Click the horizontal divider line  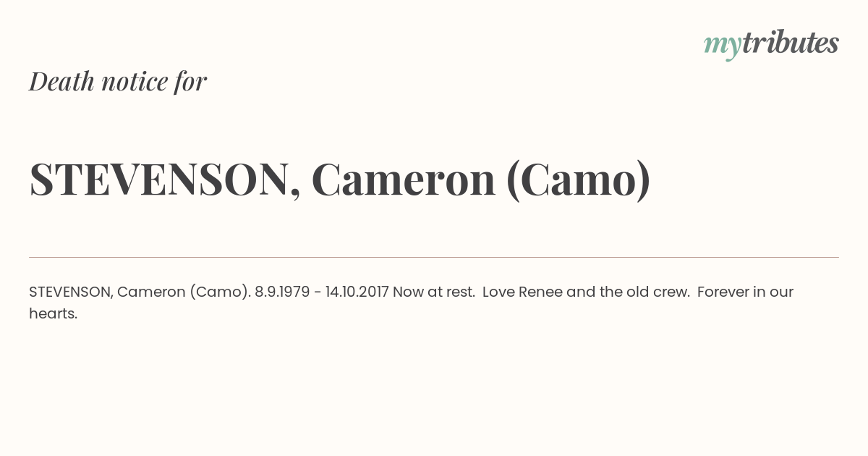click(x=434, y=257)
